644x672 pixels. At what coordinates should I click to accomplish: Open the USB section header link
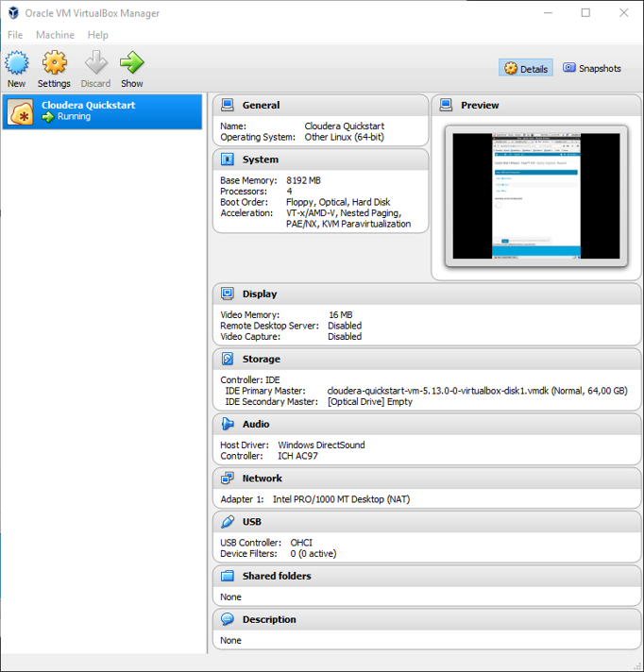[x=252, y=522]
